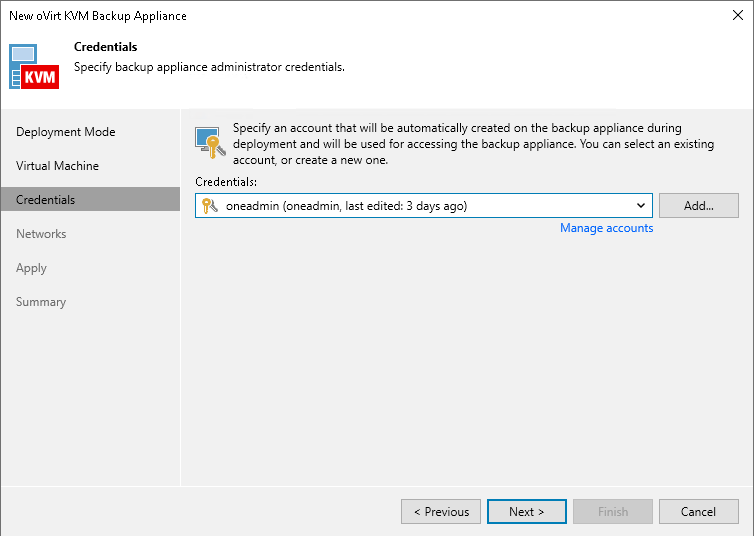This screenshot has width=755, height=536.
Task: Go back with the Previous button
Action: pyautogui.click(x=441, y=512)
